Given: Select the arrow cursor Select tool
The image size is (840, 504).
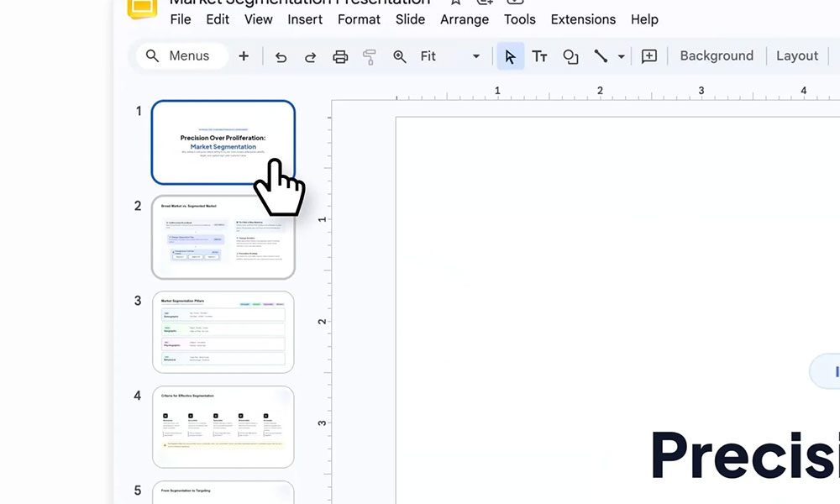Looking at the screenshot, I should pos(510,56).
